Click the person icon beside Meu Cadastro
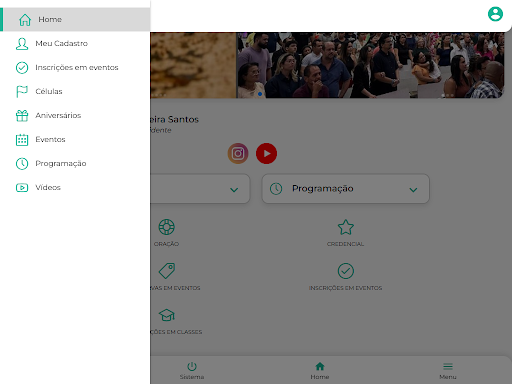 click(22, 44)
